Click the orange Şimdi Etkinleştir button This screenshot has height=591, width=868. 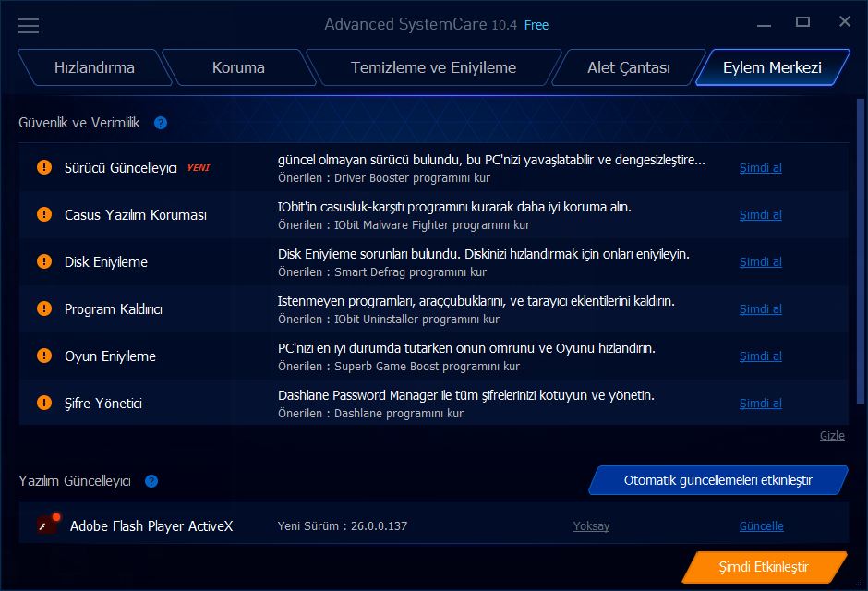(x=764, y=567)
